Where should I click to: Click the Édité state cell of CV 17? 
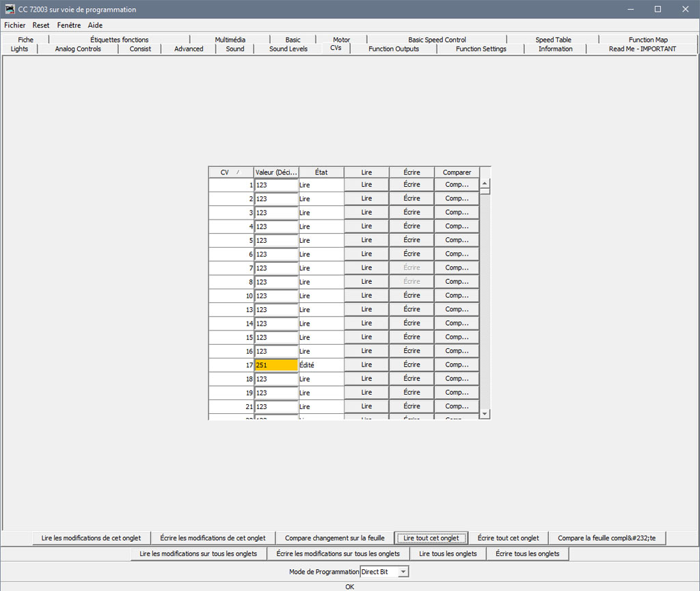pyautogui.click(x=321, y=365)
